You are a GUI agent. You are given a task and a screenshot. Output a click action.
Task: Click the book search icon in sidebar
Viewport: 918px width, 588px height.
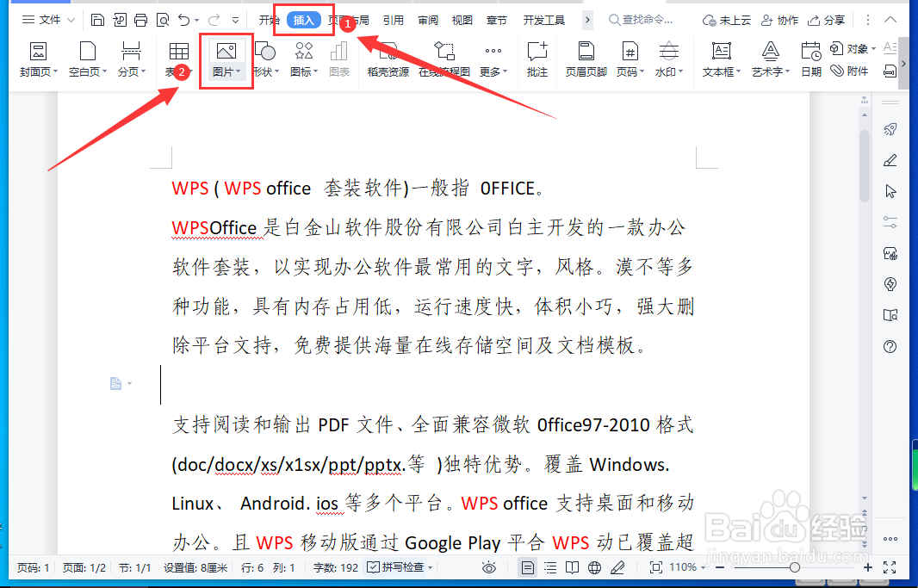(x=890, y=315)
